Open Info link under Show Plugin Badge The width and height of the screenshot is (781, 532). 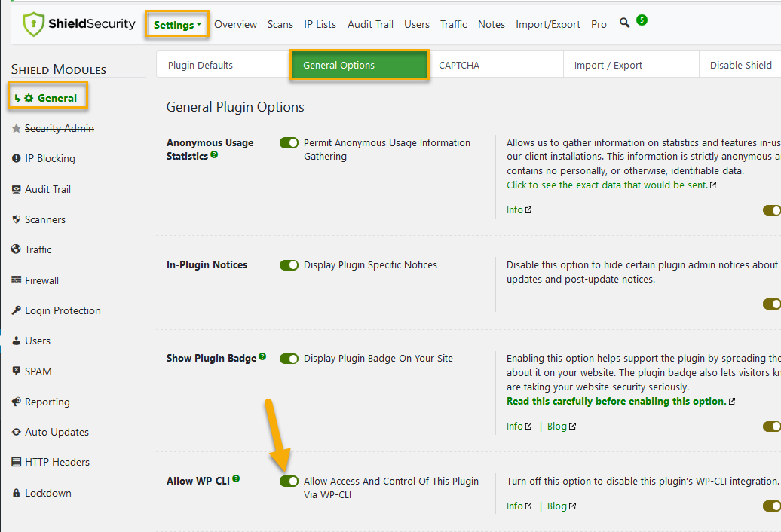(x=515, y=427)
